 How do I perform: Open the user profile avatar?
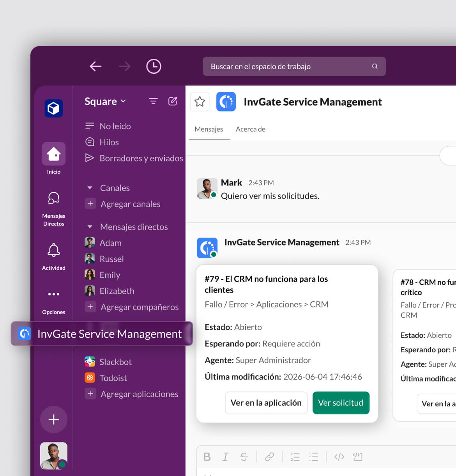pos(54,456)
